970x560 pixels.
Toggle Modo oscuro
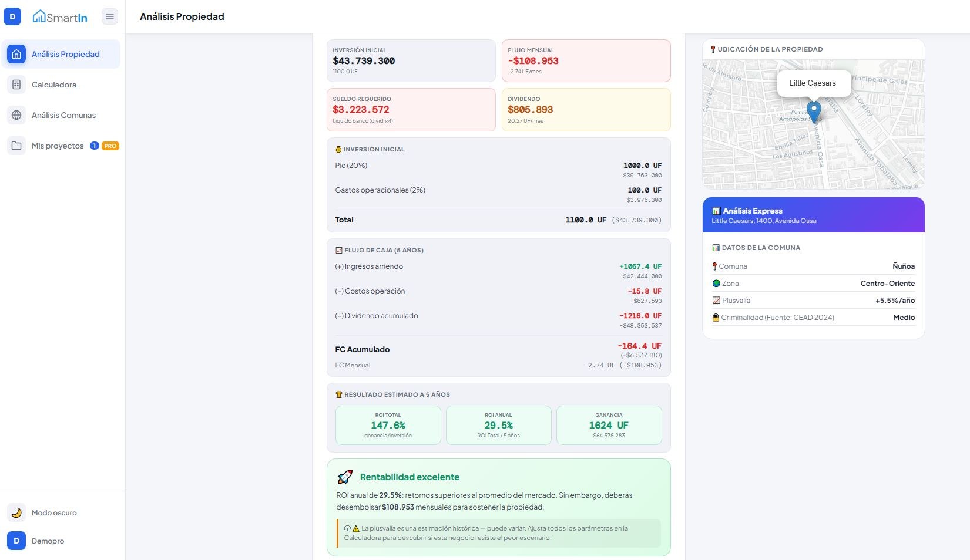coord(61,512)
